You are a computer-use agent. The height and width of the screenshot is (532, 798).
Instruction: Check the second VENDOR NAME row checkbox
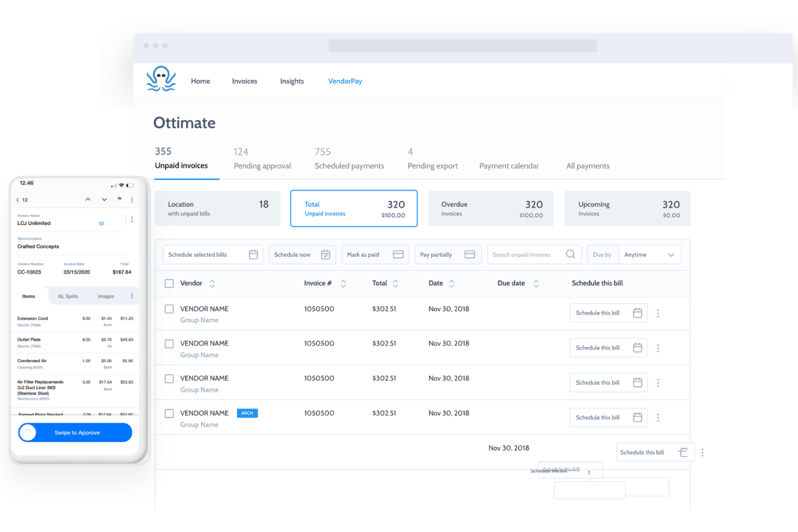click(x=169, y=344)
